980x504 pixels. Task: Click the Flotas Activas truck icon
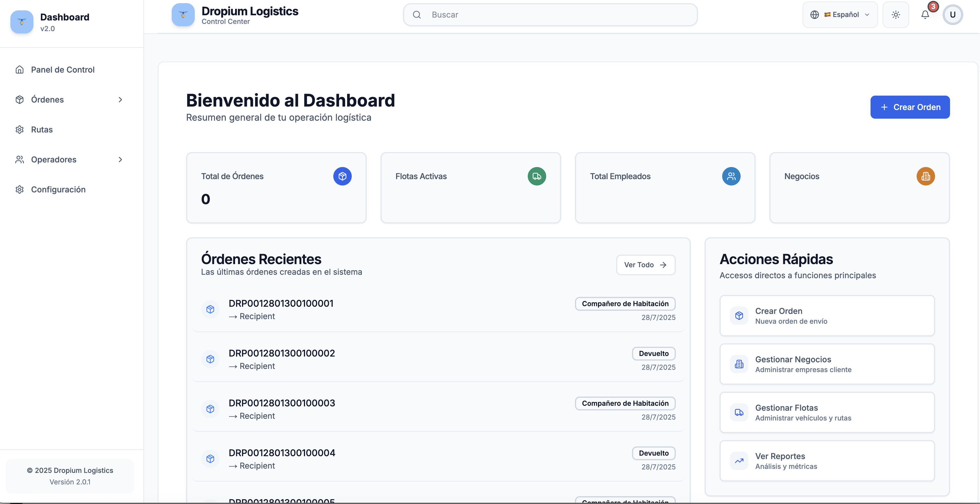[536, 176]
